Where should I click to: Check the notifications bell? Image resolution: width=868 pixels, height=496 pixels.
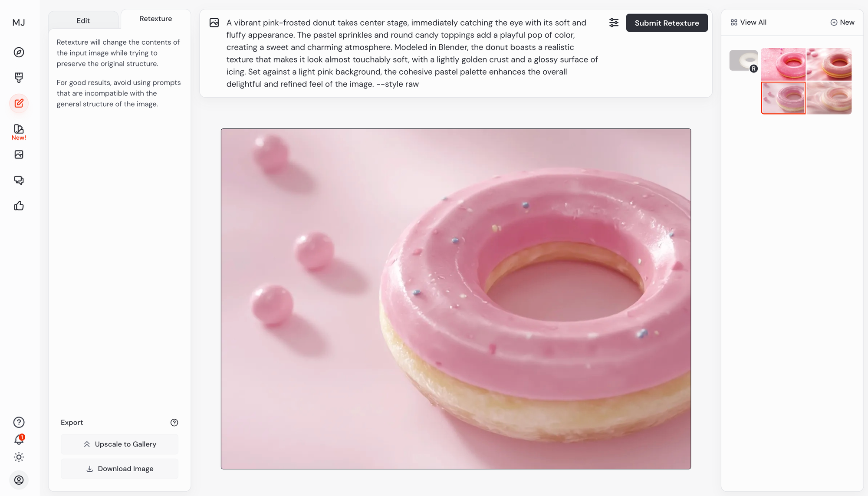click(19, 440)
